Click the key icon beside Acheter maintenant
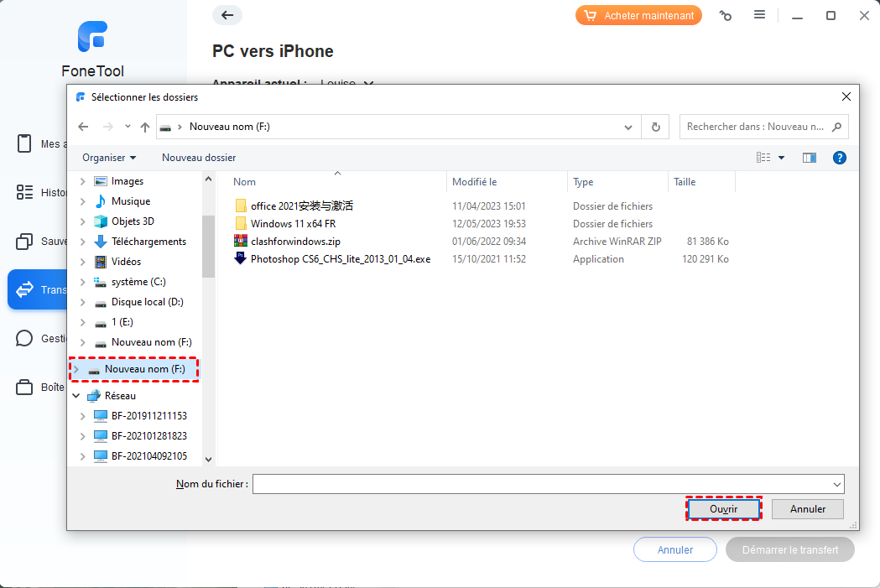 click(726, 15)
